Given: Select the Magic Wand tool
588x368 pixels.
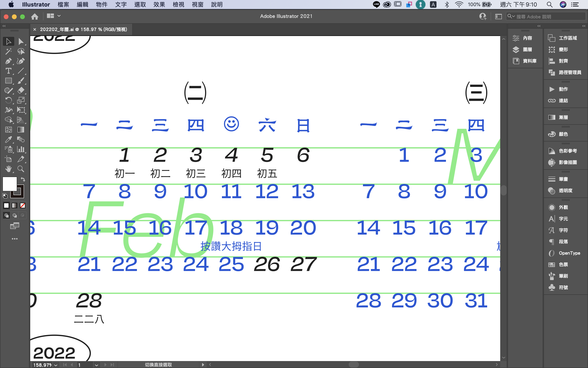Looking at the screenshot, I should pos(9,51).
